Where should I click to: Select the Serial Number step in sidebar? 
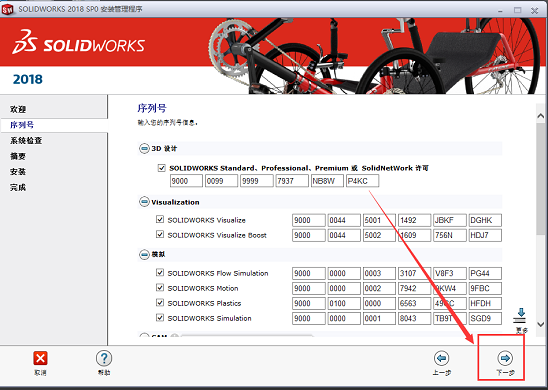pos(22,125)
